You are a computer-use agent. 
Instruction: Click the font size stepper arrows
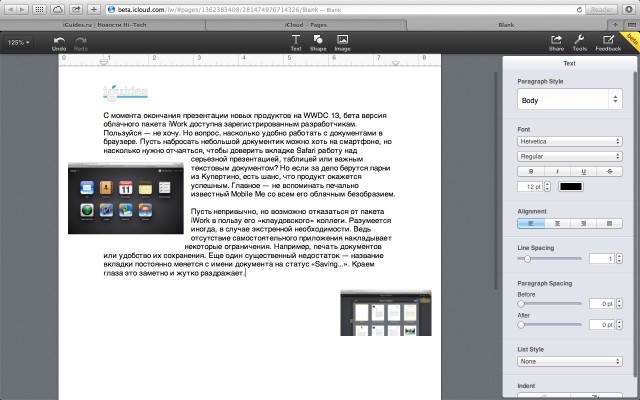point(547,187)
